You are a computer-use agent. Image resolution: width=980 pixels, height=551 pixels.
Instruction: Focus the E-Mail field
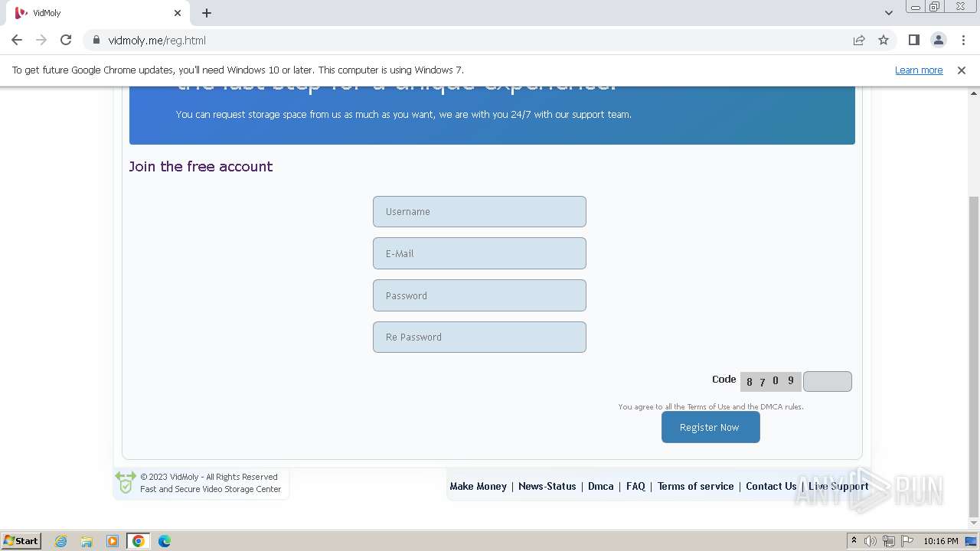tap(479, 253)
